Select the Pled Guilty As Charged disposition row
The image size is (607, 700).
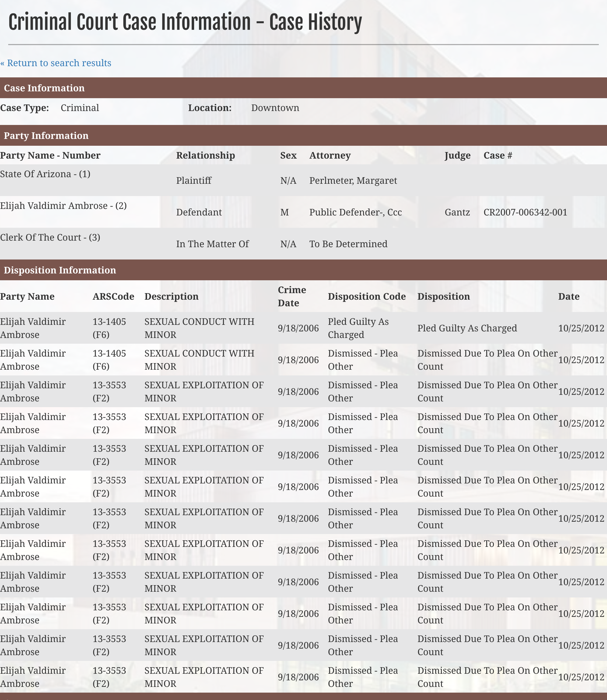[303, 328]
